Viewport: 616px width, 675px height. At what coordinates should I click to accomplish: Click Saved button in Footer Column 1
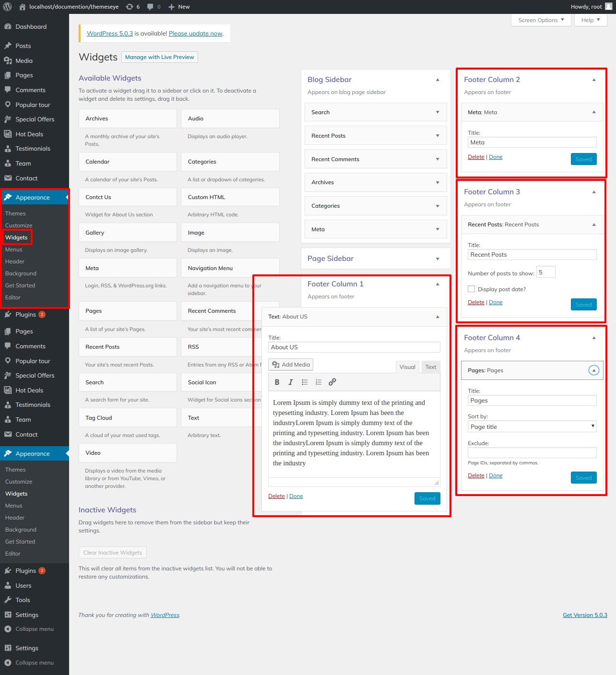tap(427, 498)
